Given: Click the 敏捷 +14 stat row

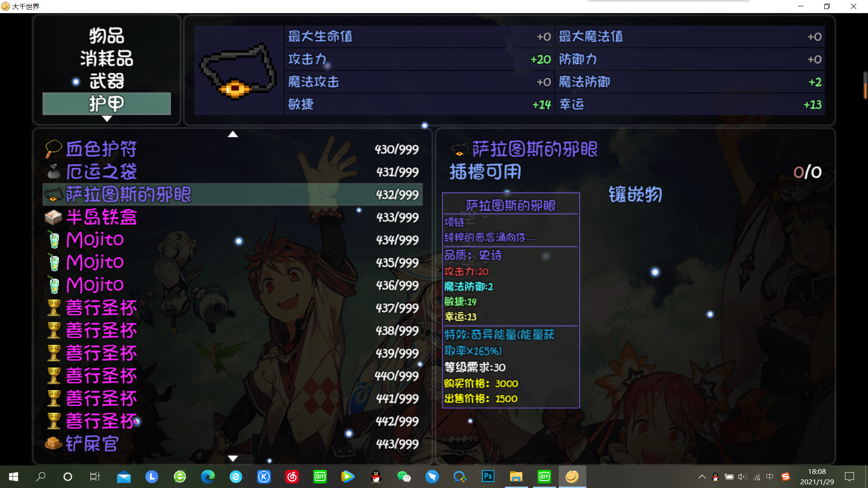Looking at the screenshot, I should click(x=420, y=104).
